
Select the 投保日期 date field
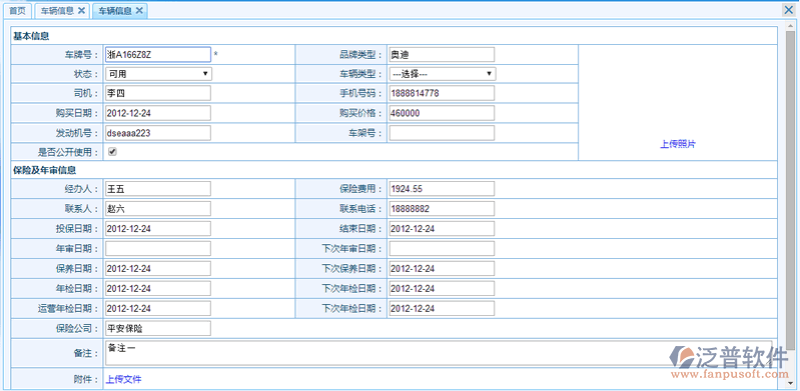point(158,229)
